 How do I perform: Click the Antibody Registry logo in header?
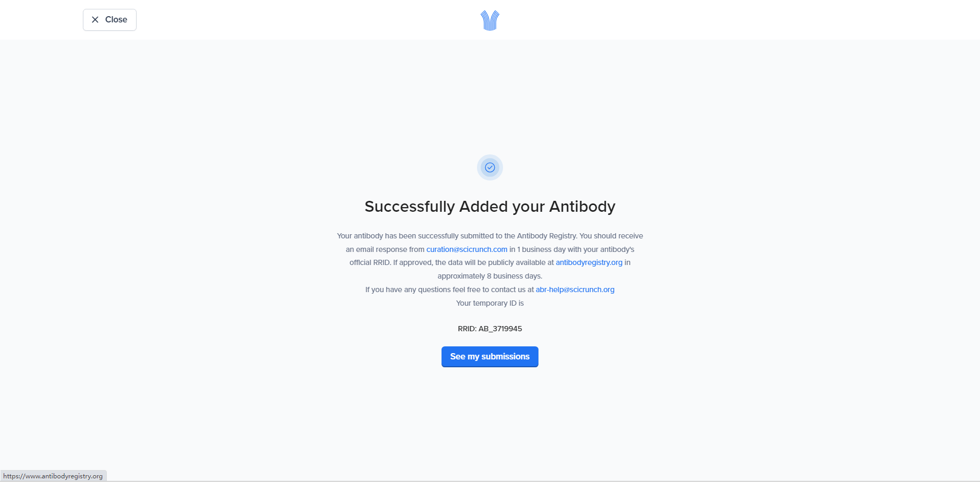tap(490, 20)
